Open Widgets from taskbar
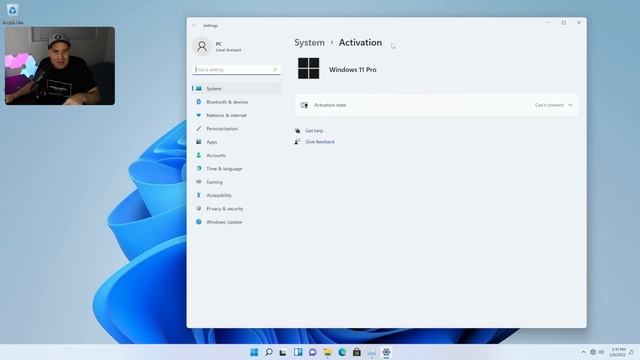The image size is (640, 360). pyautogui.click(x=298, y=352)
